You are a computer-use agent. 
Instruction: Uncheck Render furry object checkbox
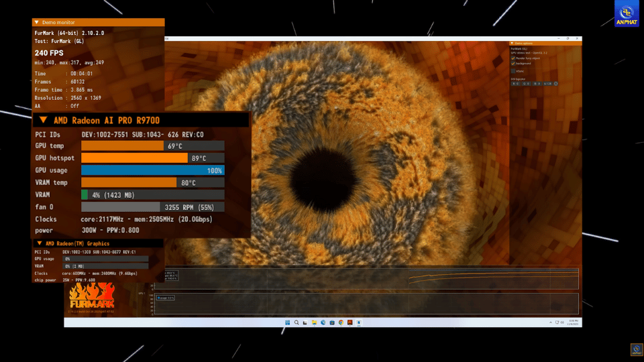pos(514,58)
